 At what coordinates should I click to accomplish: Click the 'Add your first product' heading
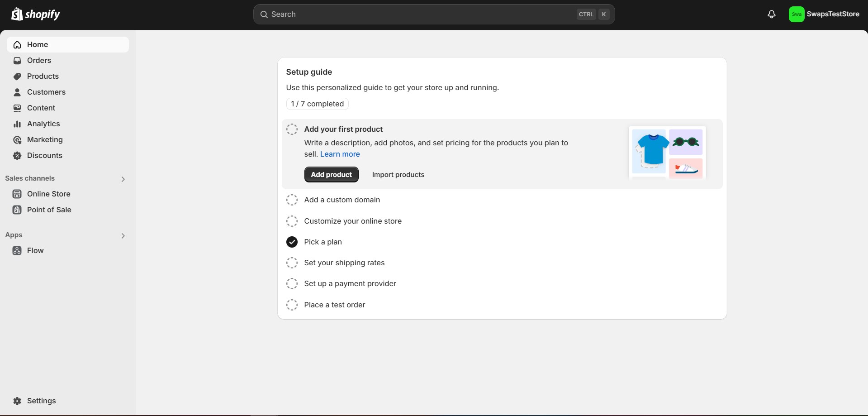pos(343,129)
